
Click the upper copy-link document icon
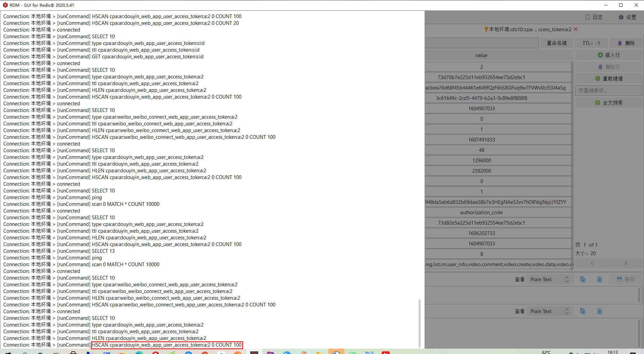click(x=583, y=279)
